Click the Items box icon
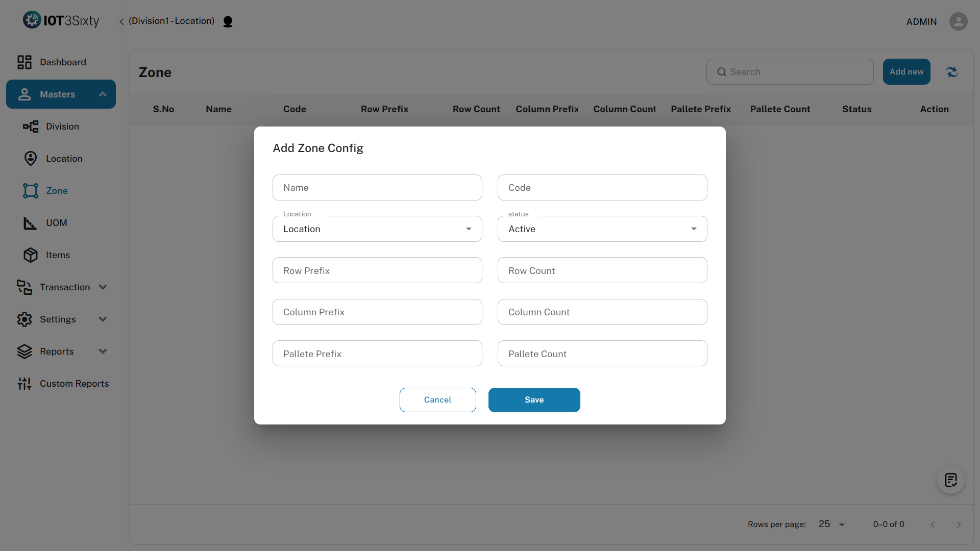 click(31, 255)
